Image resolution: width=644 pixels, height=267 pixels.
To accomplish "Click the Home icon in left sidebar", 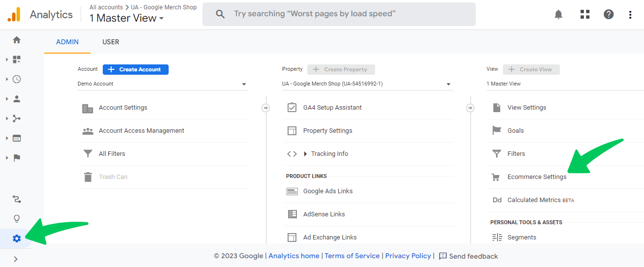I will tap(17, 40).
